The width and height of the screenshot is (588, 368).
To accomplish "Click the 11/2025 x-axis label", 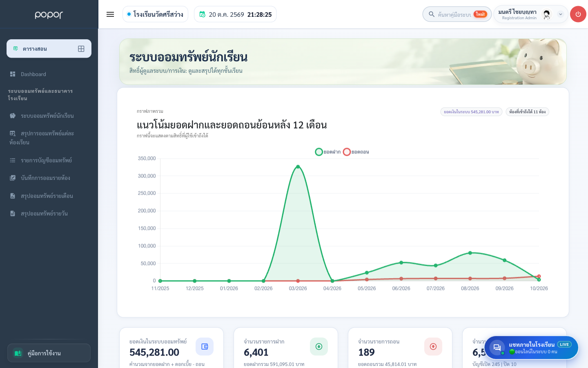I will pyautogui.click(x=160, y=288).
